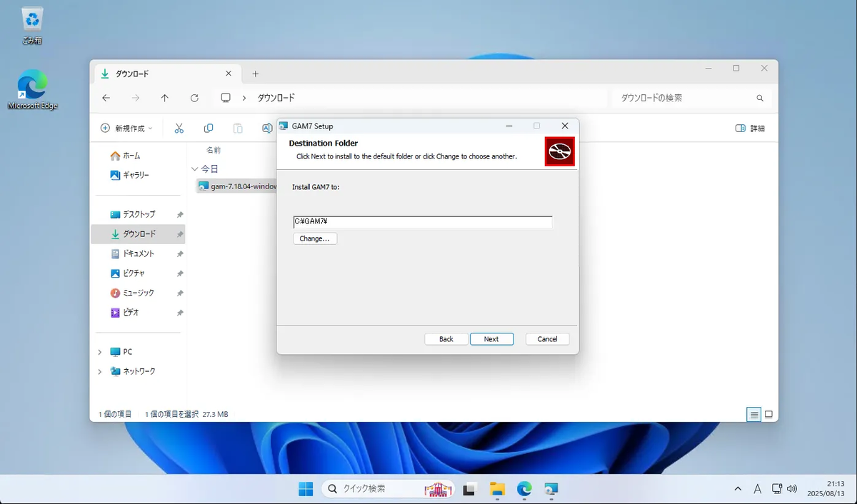The image size is (857, 504).
Task: Click the install path field showing C:\GAM7\
Action: 422,221
